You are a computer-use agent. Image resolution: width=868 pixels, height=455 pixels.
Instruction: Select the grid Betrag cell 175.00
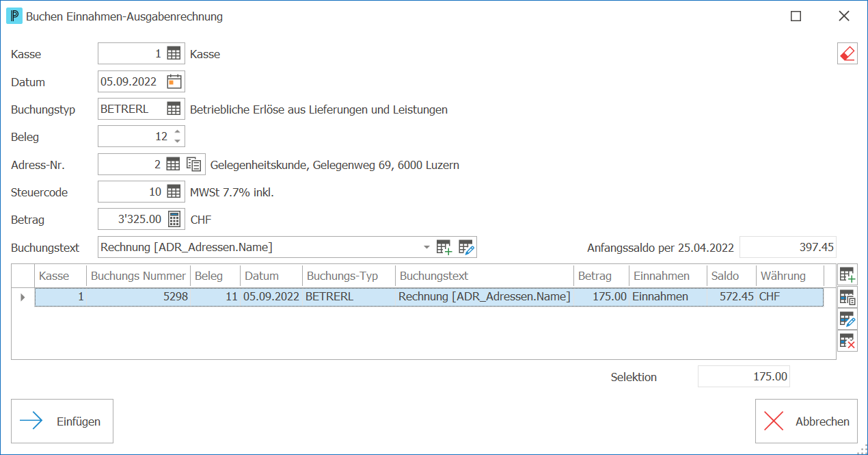[601, 297]
